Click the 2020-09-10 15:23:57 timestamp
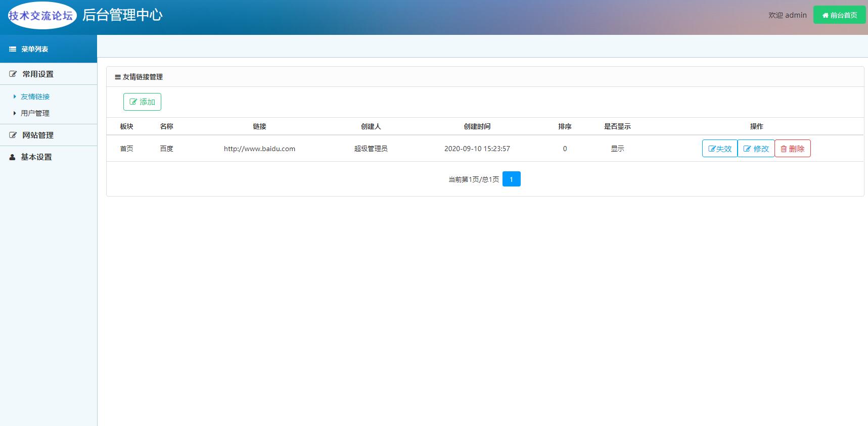 tap(477, 149)
